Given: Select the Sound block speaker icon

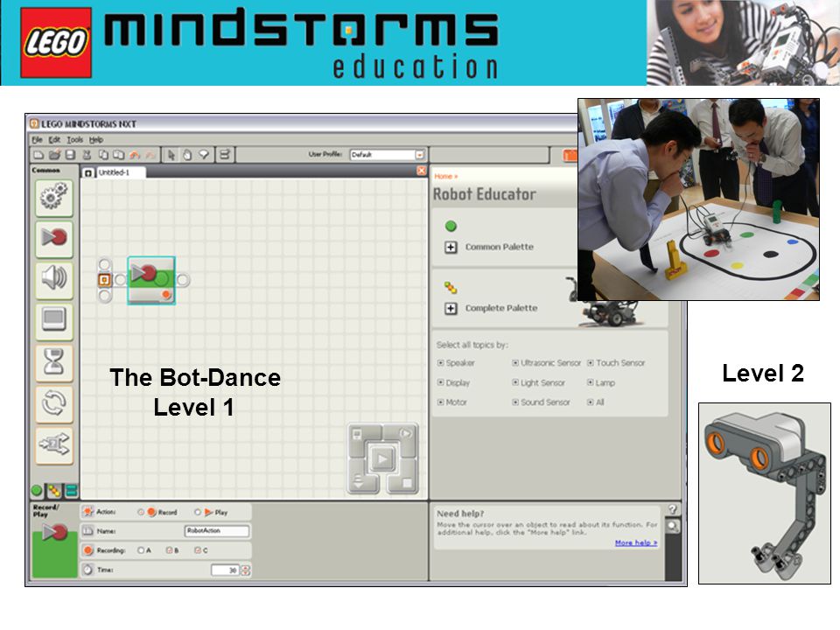Looking at the screenshot, I should tap(54, 280).
